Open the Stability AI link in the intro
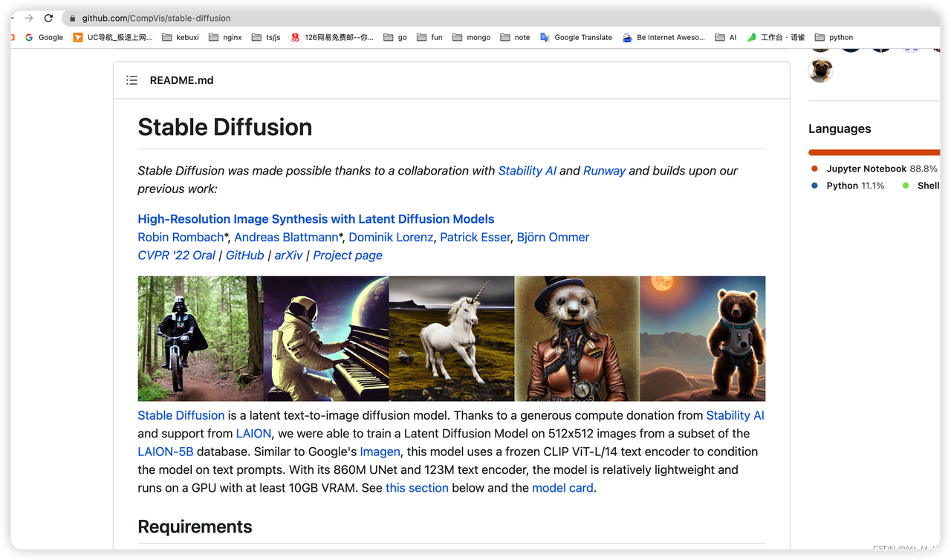The width and height of the screenshot is (951, 560). coord(527,171)
